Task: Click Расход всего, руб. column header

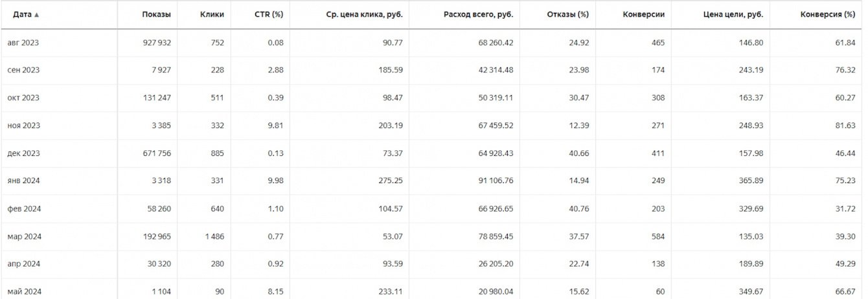Action: tap(478, 14)
